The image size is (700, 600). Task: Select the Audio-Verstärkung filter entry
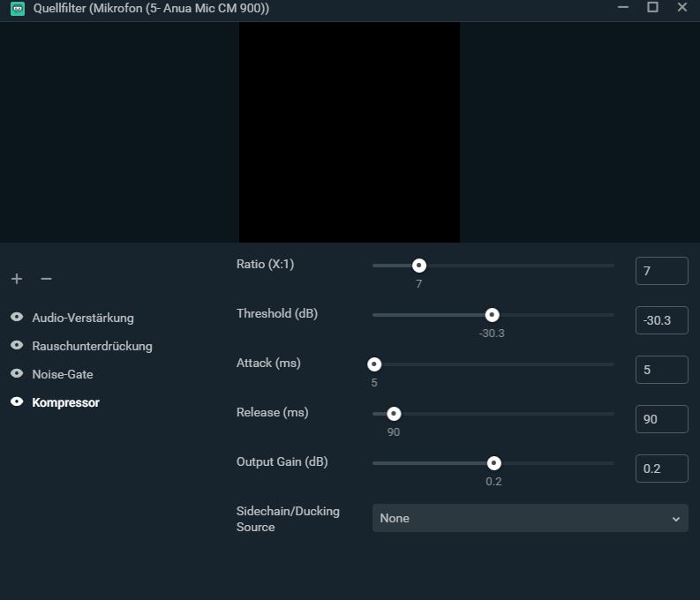point(83,318)
